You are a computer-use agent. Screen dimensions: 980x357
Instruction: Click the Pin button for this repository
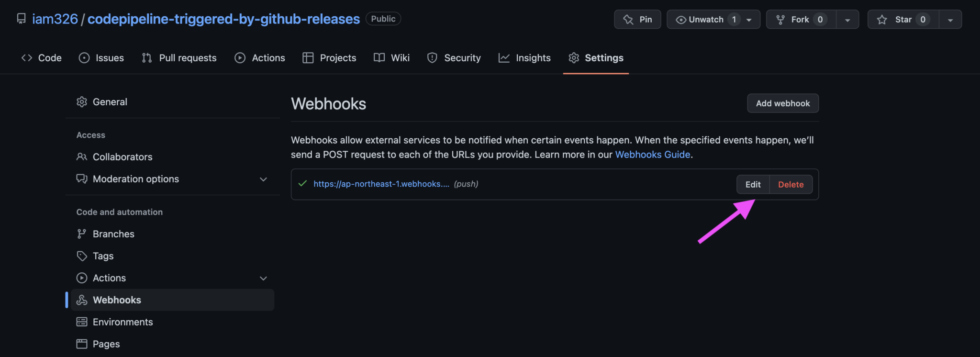637,19
